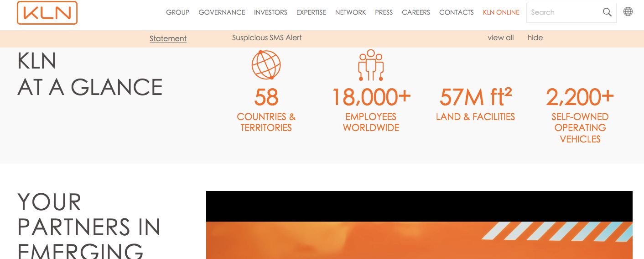Go to the CONTACTS page
The image size is (644, 259).
pyautogui.click(x=456, y=12)
